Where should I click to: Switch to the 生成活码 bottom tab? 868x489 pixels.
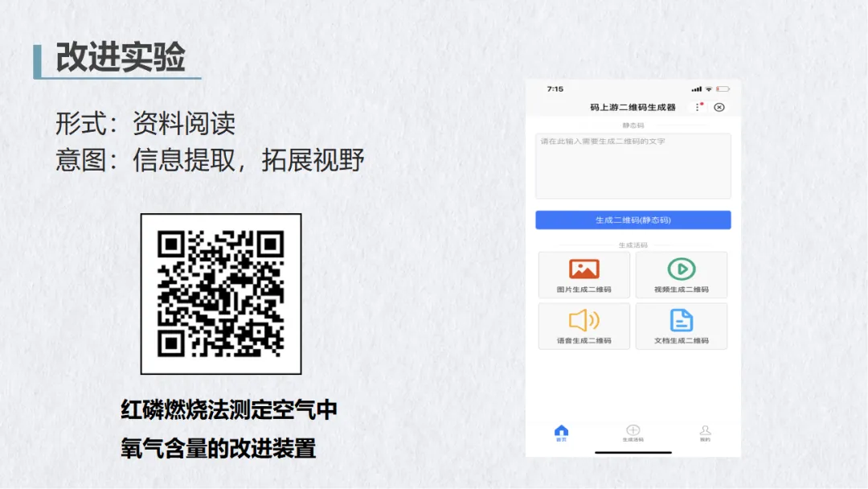pyautogui.click(x=633, y=433)
